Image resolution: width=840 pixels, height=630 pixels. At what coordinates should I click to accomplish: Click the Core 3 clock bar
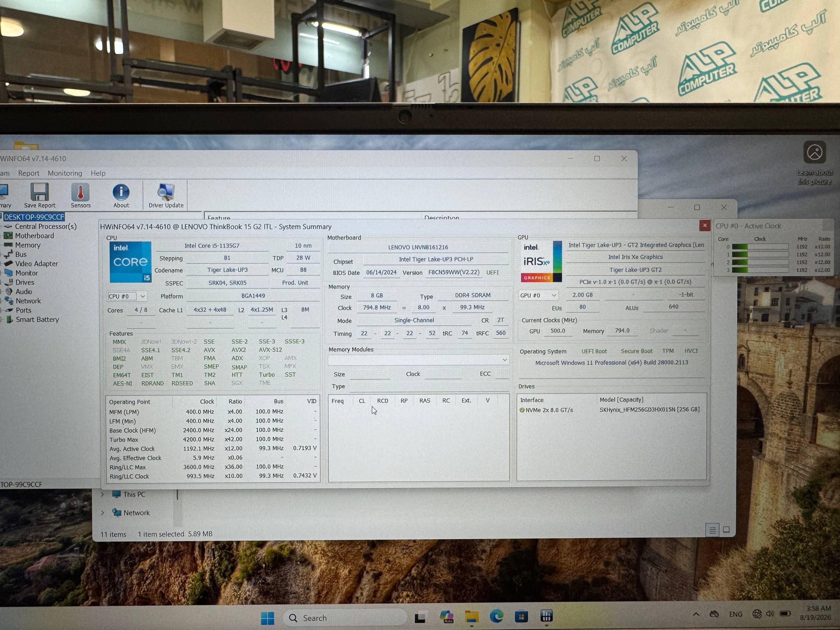point(760,270)
